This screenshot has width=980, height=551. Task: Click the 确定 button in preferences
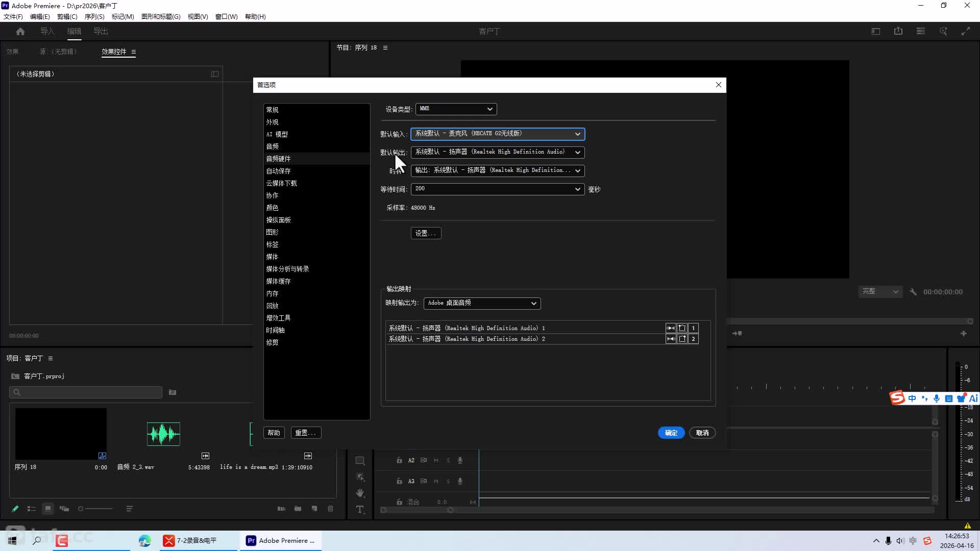671,433
